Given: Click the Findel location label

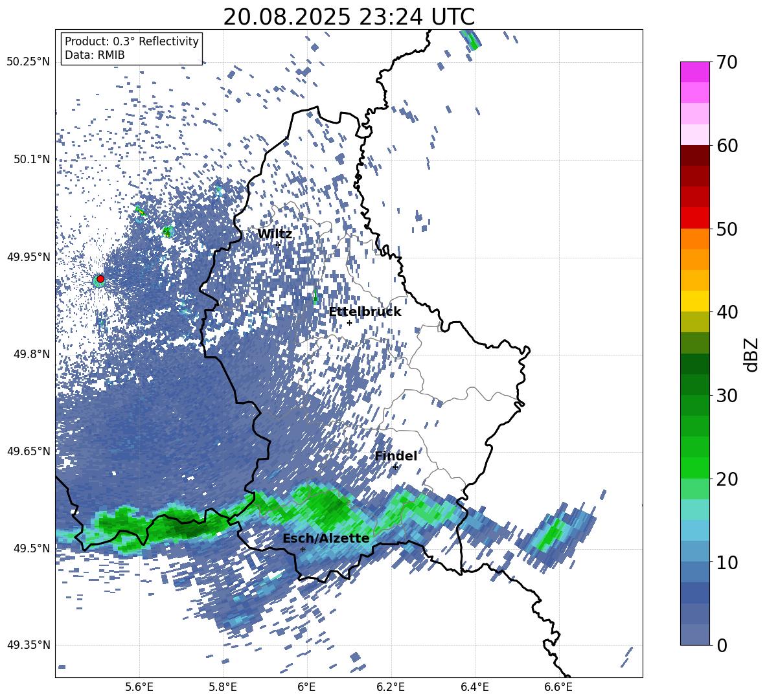Looking at the screenshot, I should (396, 456).
